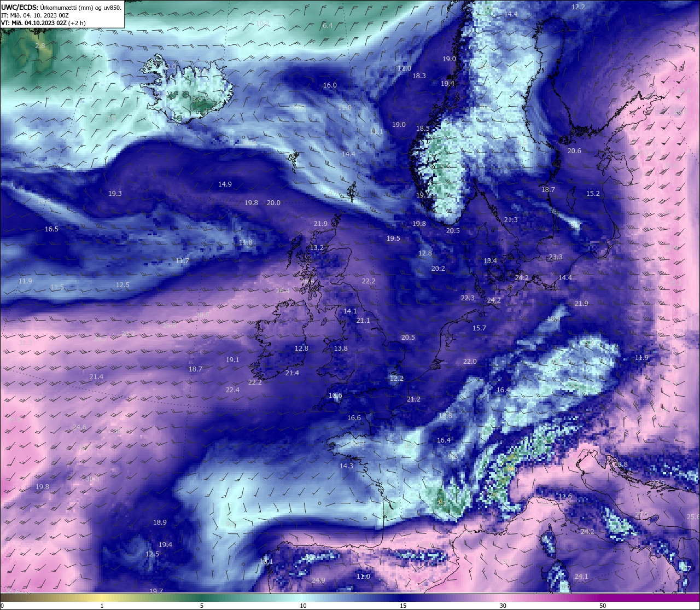This screenshot has width=700, height=610.
Task: Click the map value '13.2' over Scotland
Action: [317, 248]
